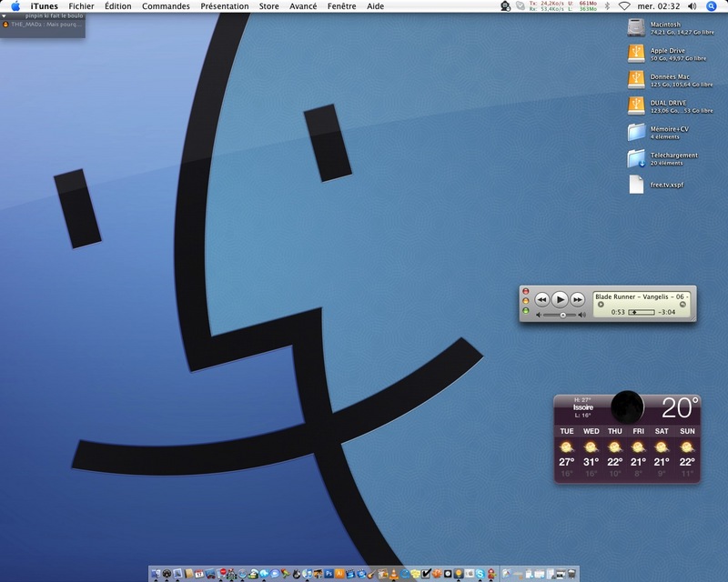
Task: Select the Macintosh hard drive icon
Action: pos(636,28)
